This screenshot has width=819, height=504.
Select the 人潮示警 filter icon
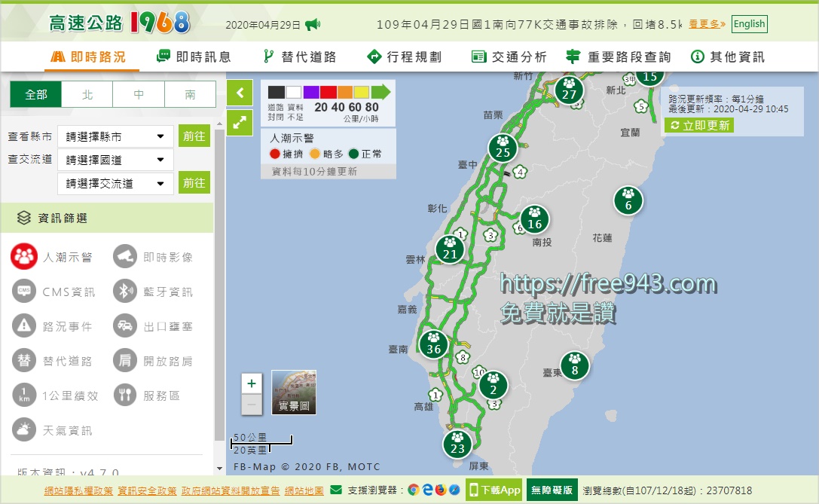[23, 255]
